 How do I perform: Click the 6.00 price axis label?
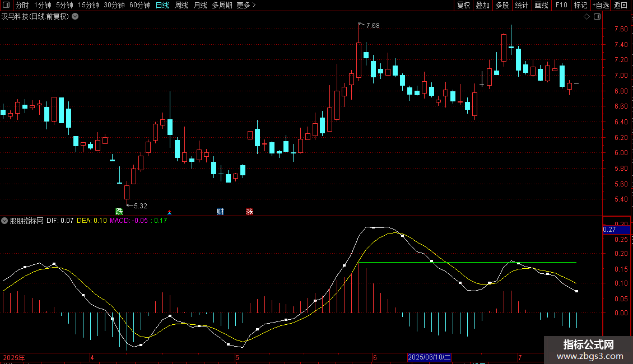tap(621, 153)
